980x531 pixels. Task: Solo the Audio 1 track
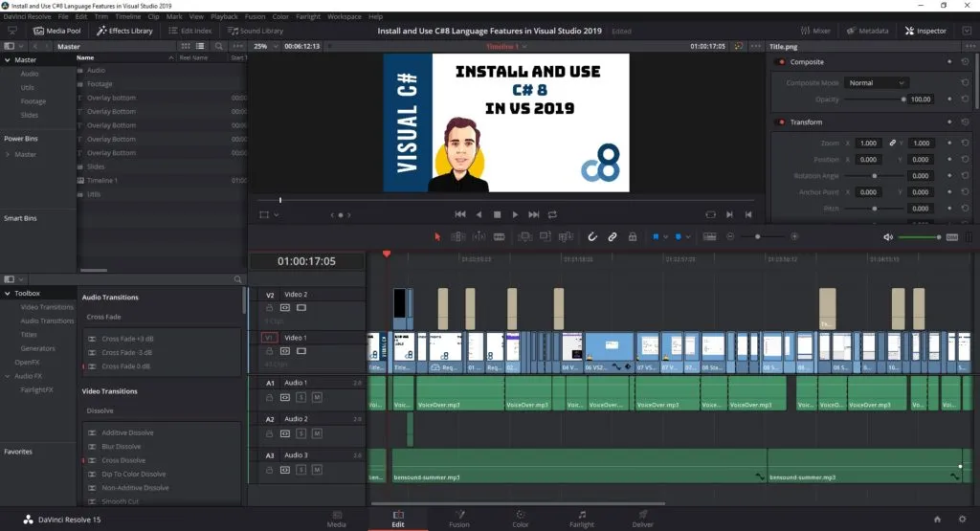click(301, 397)
